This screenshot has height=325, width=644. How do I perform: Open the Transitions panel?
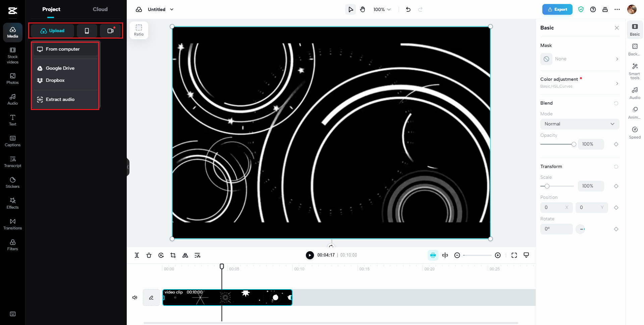click(12, 224)
